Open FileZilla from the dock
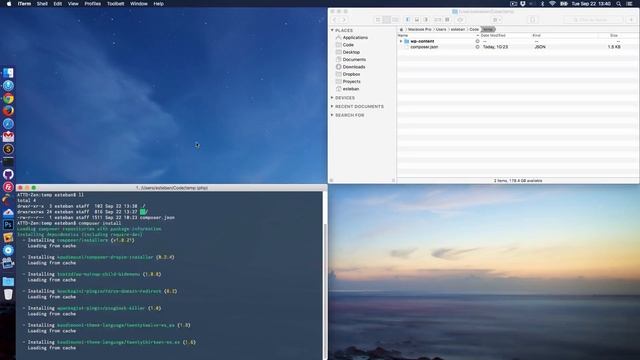 tap(8, 187)
